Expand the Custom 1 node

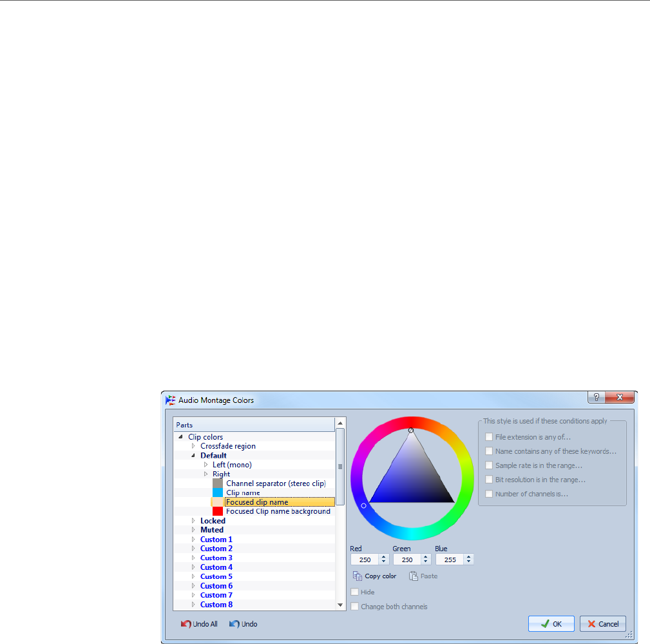(193, 540)
